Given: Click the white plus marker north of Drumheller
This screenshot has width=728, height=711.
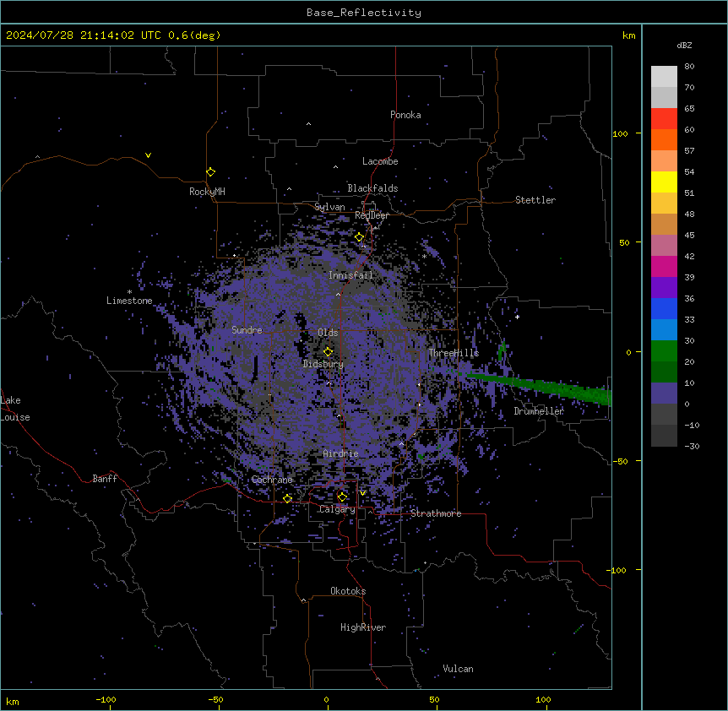Looking at the screenshot, I should [x=517, y=317].
